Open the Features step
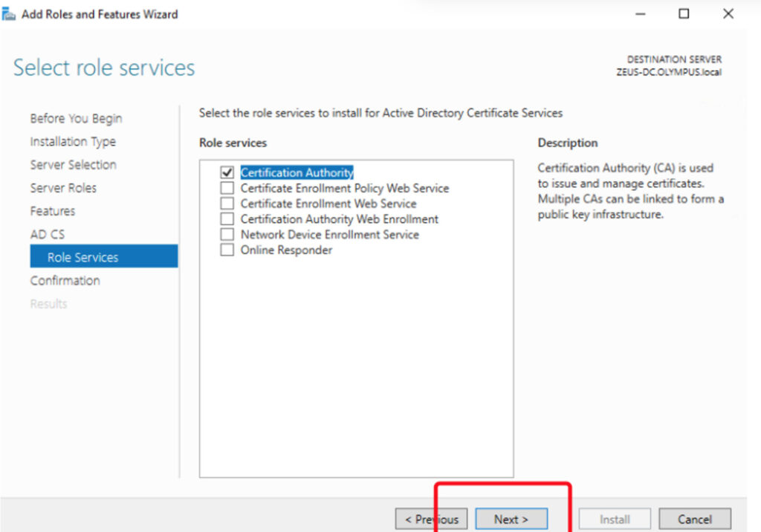 pos(52,211)
